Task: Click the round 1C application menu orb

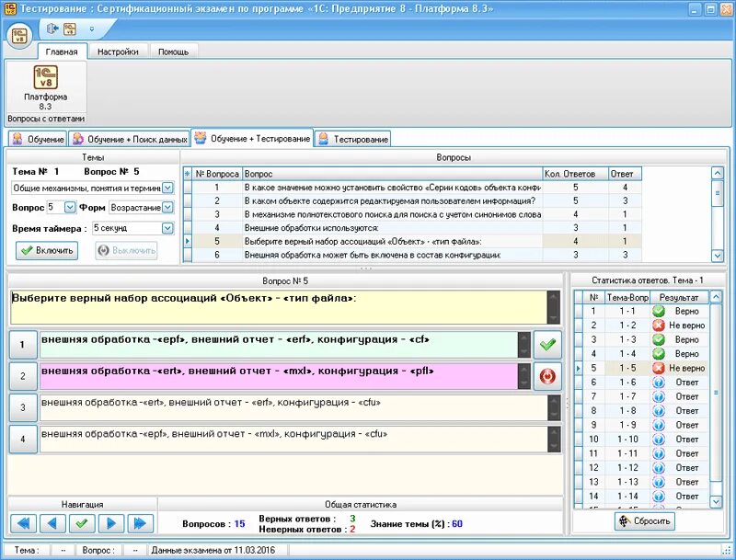Action: (19, 36)
